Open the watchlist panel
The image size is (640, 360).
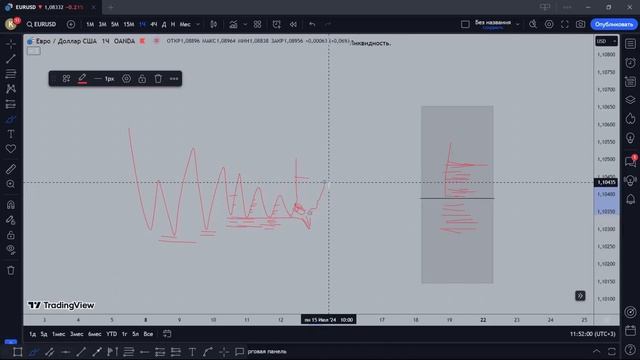(630, 44)
